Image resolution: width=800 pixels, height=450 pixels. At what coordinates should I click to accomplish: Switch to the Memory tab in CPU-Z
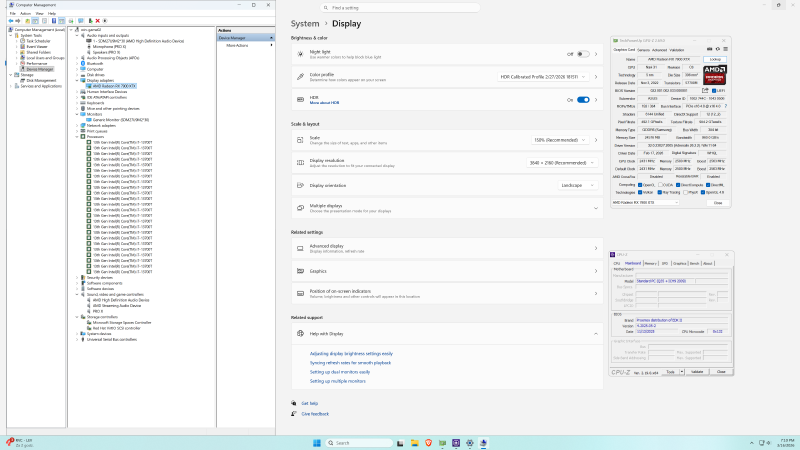pyautogui.click(x=650, y=263)
